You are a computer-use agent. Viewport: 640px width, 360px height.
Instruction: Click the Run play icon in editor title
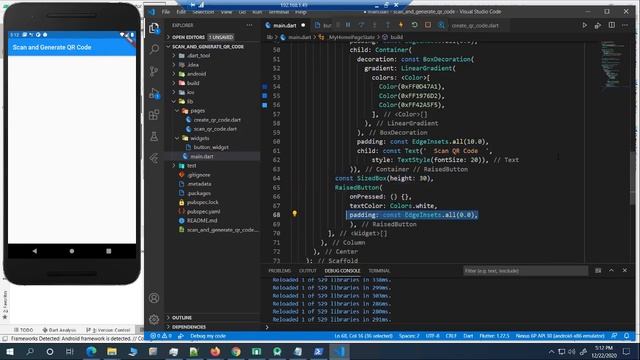(584, 25)
